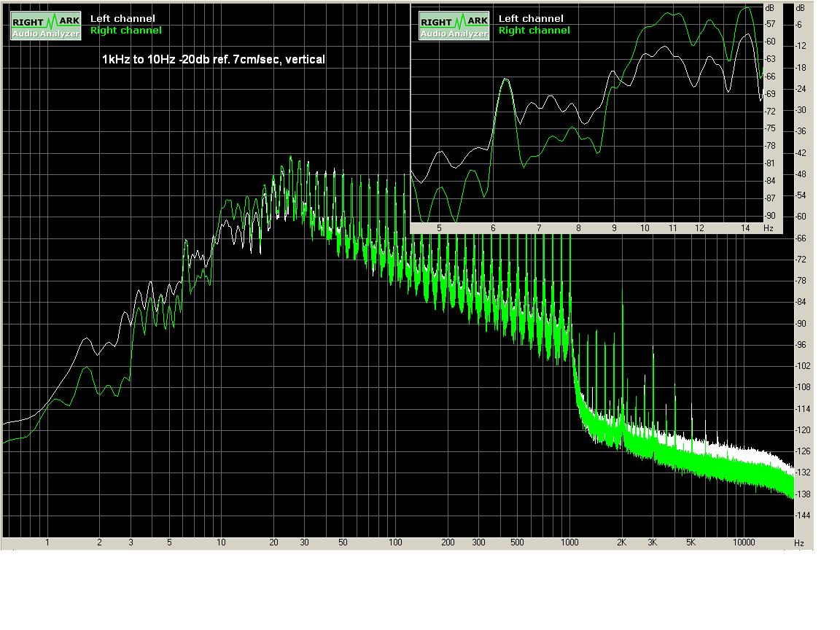Click the '14' label on the inset frequency axis

745,228
